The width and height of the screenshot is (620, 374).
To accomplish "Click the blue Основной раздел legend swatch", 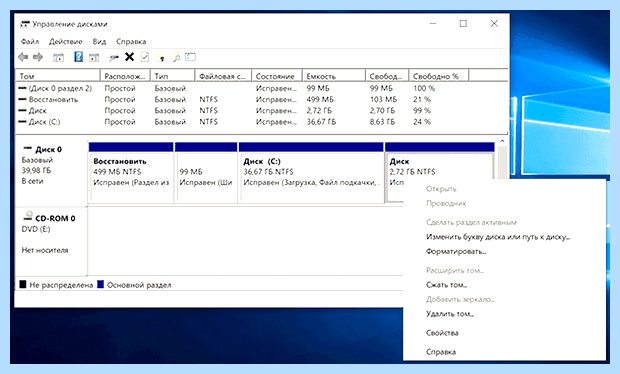I will pyautogui.click(x=100, y=284).
